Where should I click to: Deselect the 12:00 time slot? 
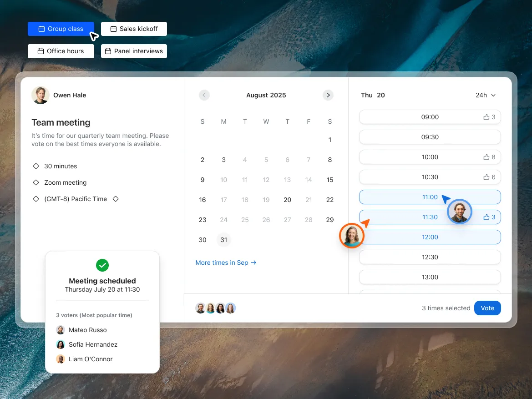tap(430, 237)
